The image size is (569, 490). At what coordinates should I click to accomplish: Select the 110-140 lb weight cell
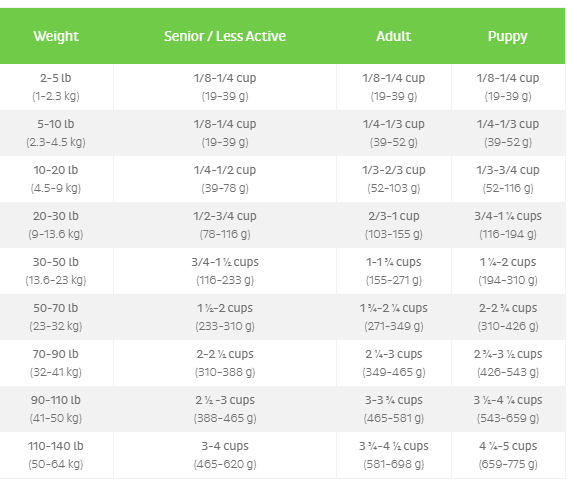56,455
